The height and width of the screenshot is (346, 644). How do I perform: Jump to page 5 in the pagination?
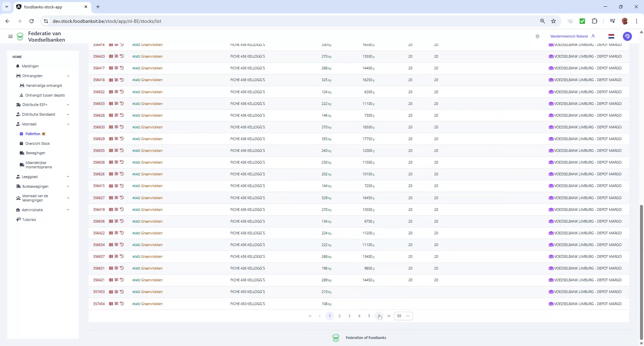point(369,316)
